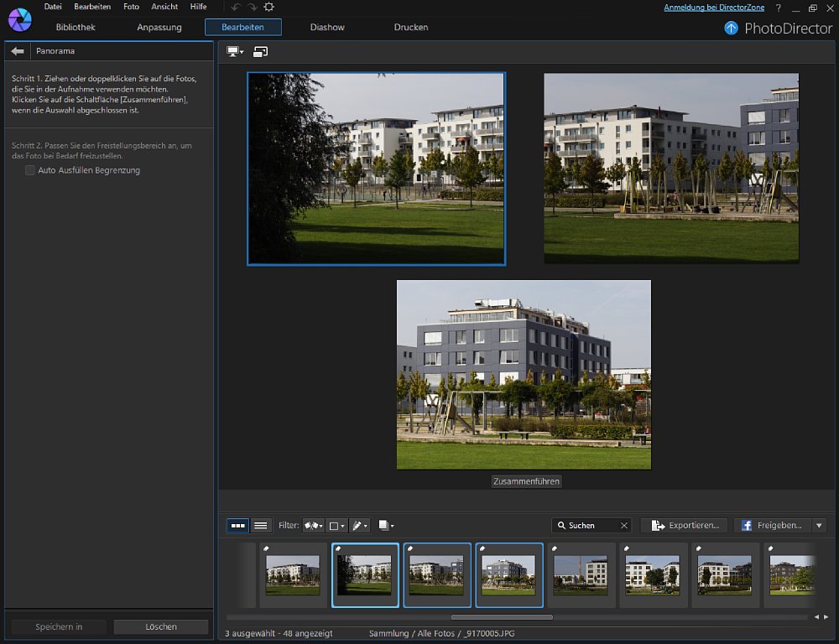Screen dimensions: 839x644
Task: Open the edited-photos filter dropdown
Action: (x=360, y=525)
